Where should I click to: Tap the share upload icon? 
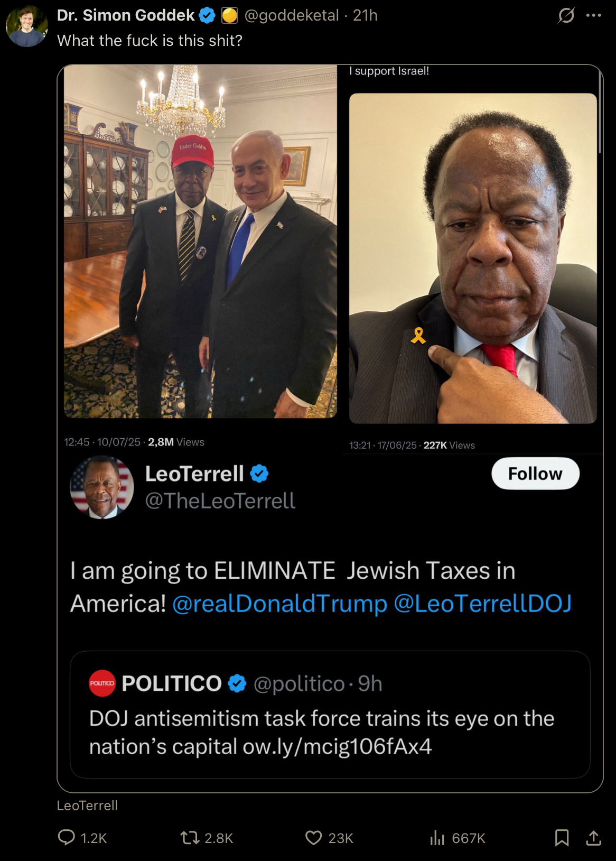[594, 838]
